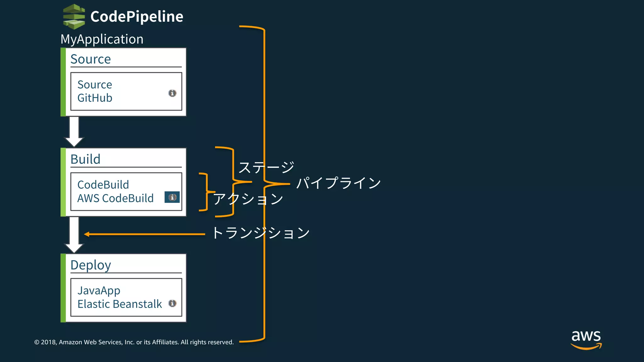Select the CodeBuild action box
Screen dimensions: 644x362
click(119, 191)
